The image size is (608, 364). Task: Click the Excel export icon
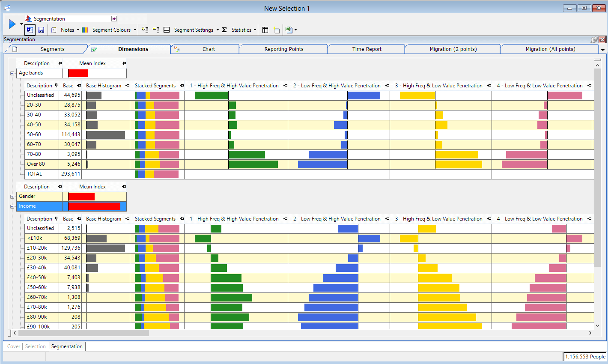point(289,30)
